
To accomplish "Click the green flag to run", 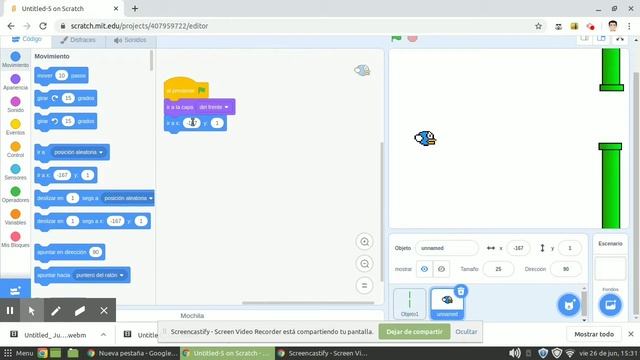I will (x=396, y=38).
